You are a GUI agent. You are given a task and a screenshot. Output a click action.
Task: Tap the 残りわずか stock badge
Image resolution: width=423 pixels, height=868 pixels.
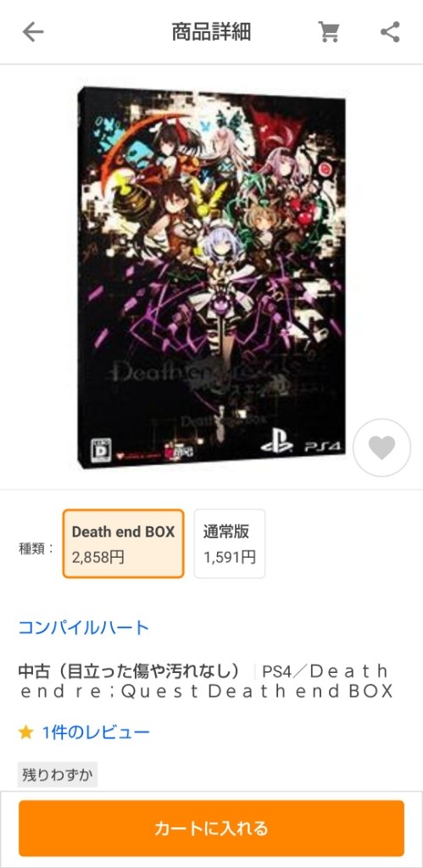58,775
